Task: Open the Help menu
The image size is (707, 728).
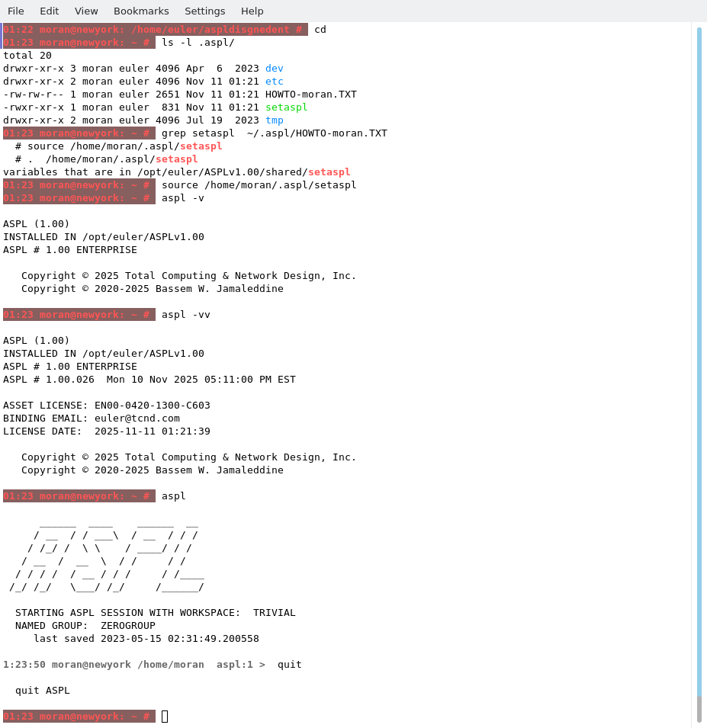Action: click(252, 11)
